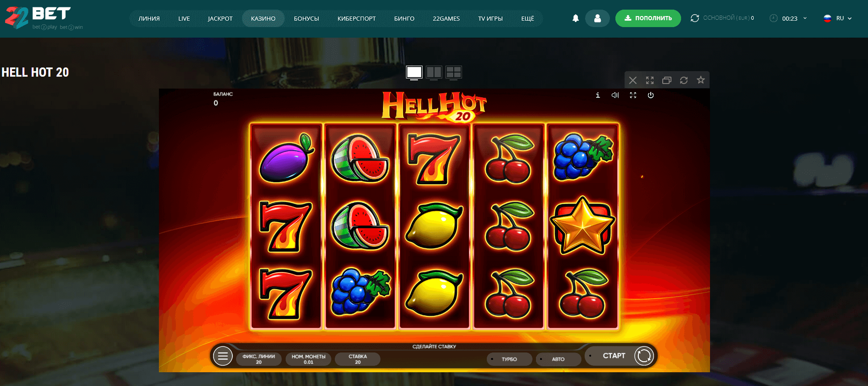Open the hamburger menu in game panel

click(x=223, y=356)
